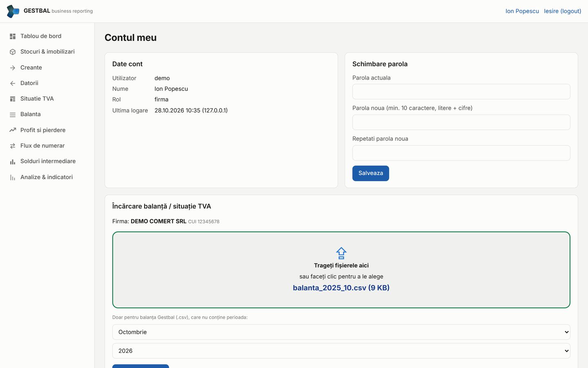Viewport: 588px width, 368px height.
Task: Focus the Parola noua input field
Action: (461, 122)
